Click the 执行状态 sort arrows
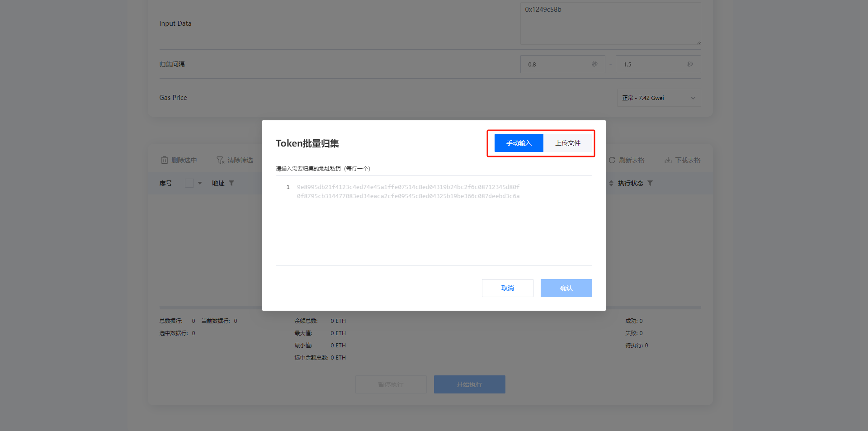Screen dimensions: 868x431 point(611,183)
